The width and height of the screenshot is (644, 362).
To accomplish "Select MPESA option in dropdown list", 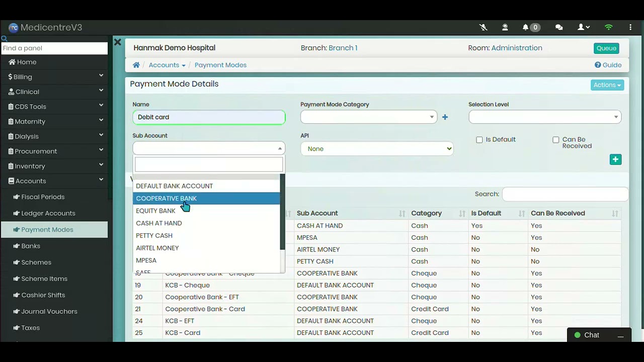I will click(206, 260).
